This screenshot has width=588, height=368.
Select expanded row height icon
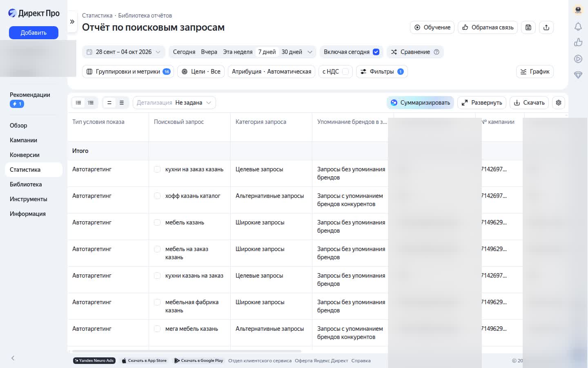[121, 103]
